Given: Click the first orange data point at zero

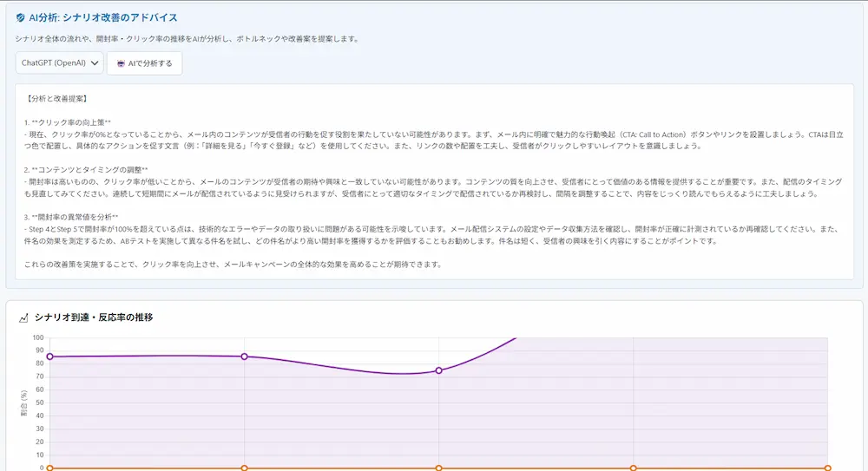Looking at the screenshot, I should coord(49,468).
